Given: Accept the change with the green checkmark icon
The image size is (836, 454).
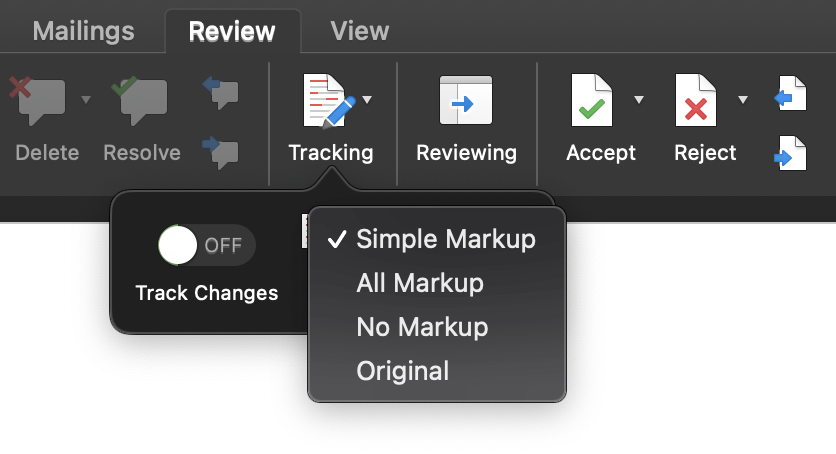Looking at the screenshot, I should [591, 102].
